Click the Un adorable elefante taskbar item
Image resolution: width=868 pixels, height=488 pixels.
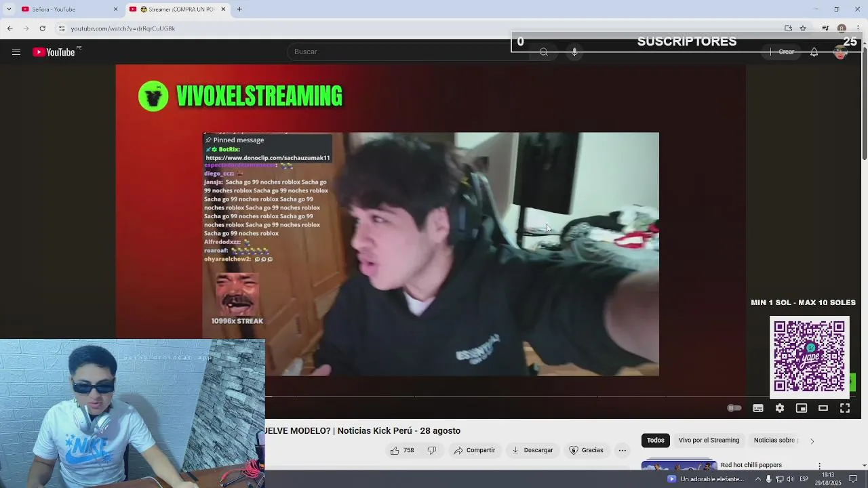pos(705,479)
